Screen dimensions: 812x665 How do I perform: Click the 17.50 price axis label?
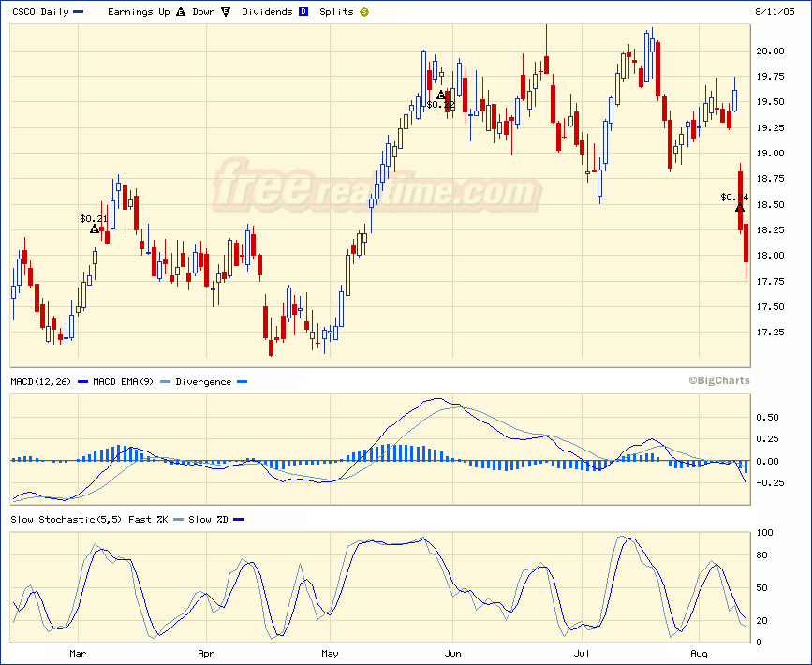[771, 306]
